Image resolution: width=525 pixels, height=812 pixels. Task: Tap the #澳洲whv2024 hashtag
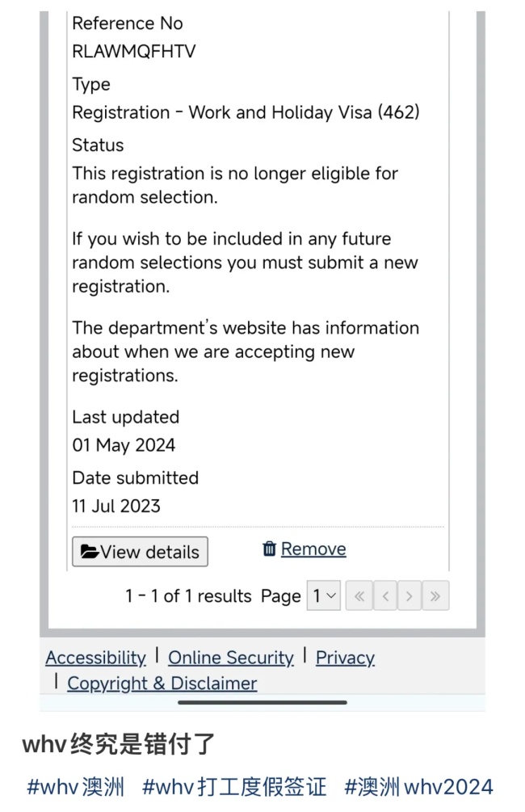419,787
